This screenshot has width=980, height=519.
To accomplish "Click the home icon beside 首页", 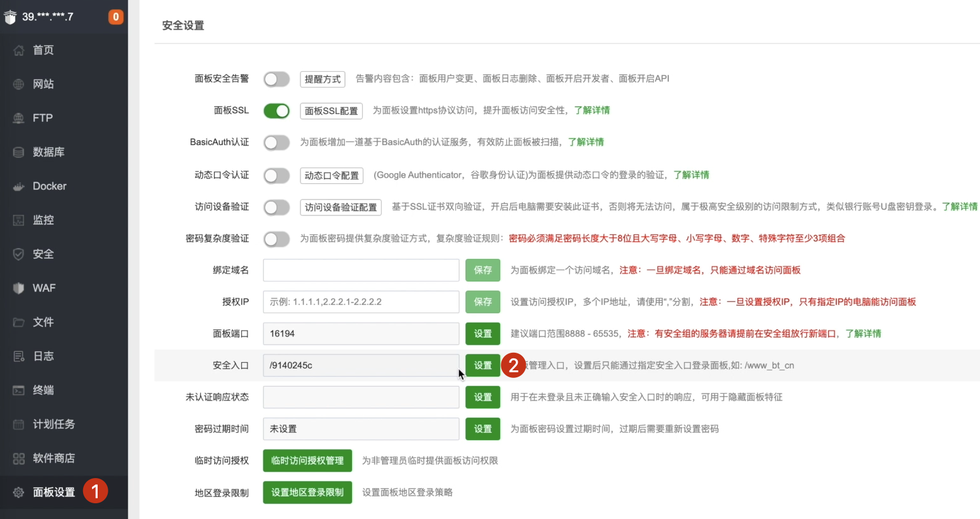I will (19, 50).
